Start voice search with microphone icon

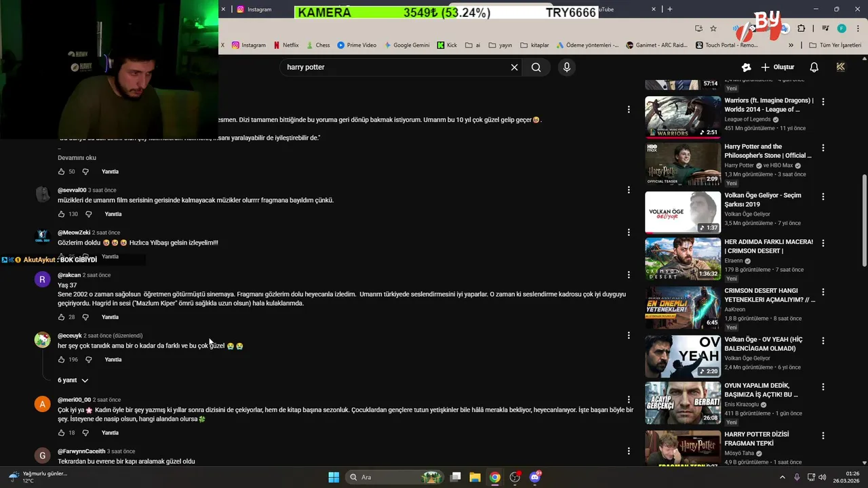click(x=567, y=67)
